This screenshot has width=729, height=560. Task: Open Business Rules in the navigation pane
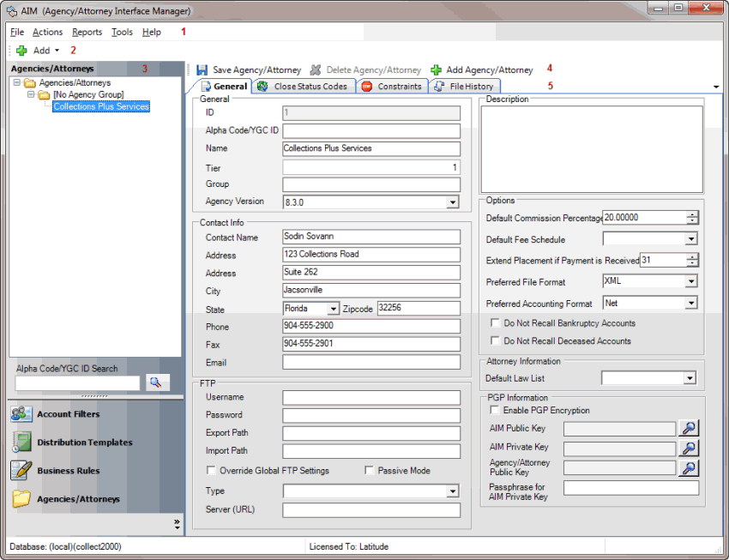(x=68, y=471)
